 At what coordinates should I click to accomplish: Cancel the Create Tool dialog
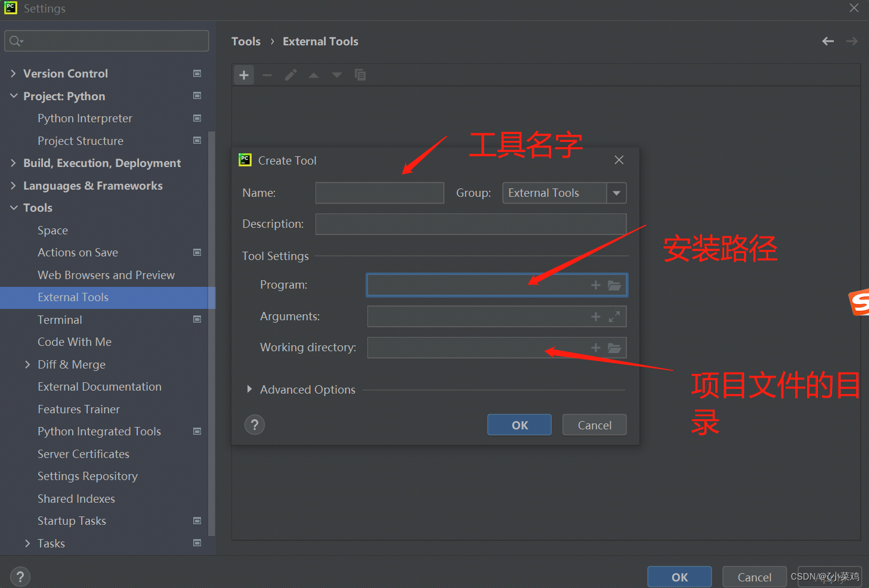594,425
